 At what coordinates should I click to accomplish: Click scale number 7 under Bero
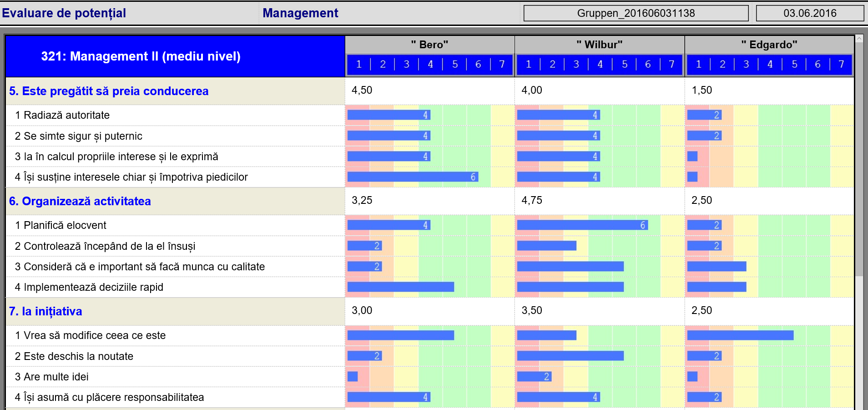coord(502,65)
